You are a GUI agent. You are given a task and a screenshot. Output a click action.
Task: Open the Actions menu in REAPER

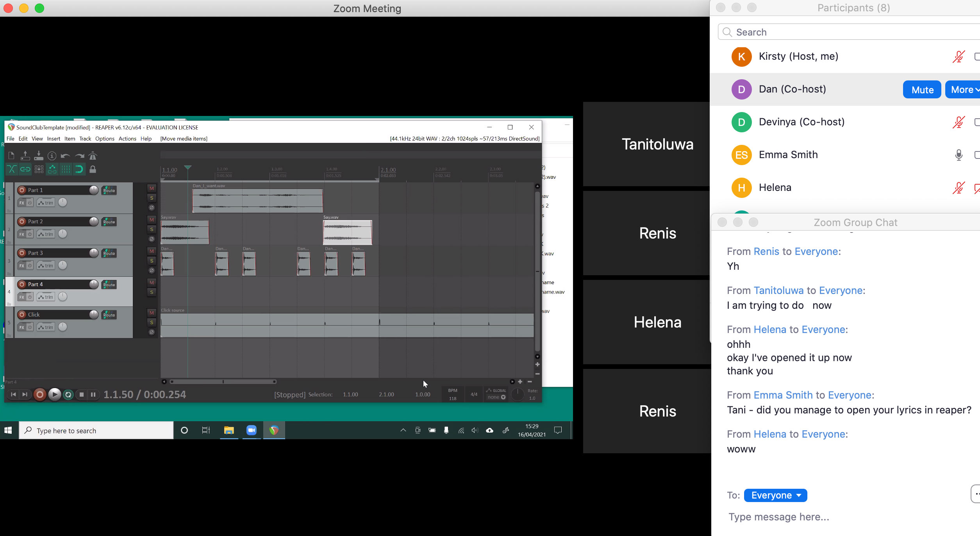pyautogui.click(x=127, y=139)
